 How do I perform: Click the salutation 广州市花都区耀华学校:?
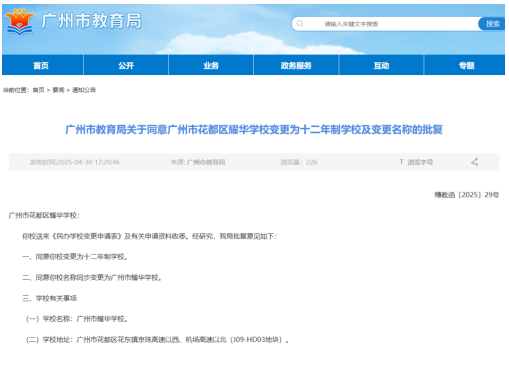coord(44,215)
